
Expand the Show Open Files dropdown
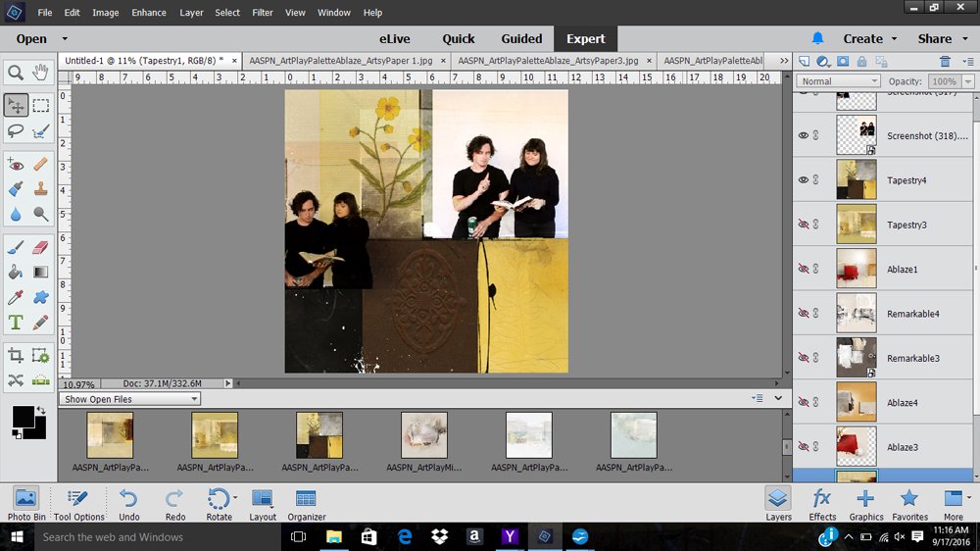coord(130,399)
